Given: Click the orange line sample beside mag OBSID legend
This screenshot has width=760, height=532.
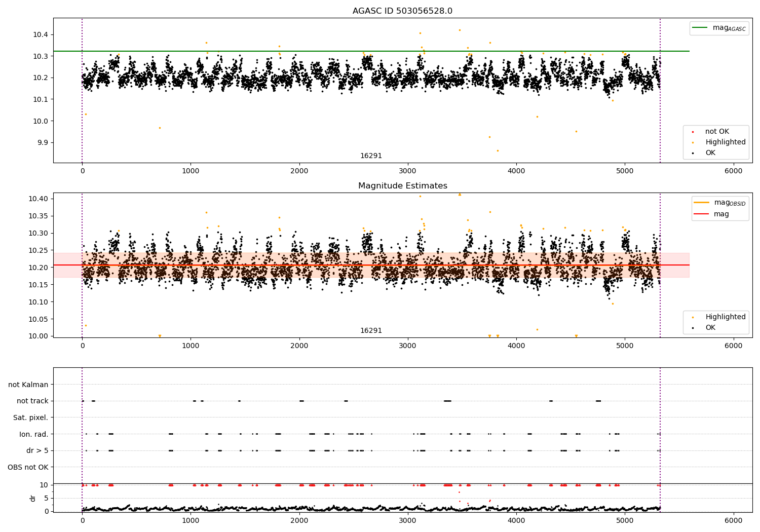Looking at the screenshot, I should [x=701, y=203].
